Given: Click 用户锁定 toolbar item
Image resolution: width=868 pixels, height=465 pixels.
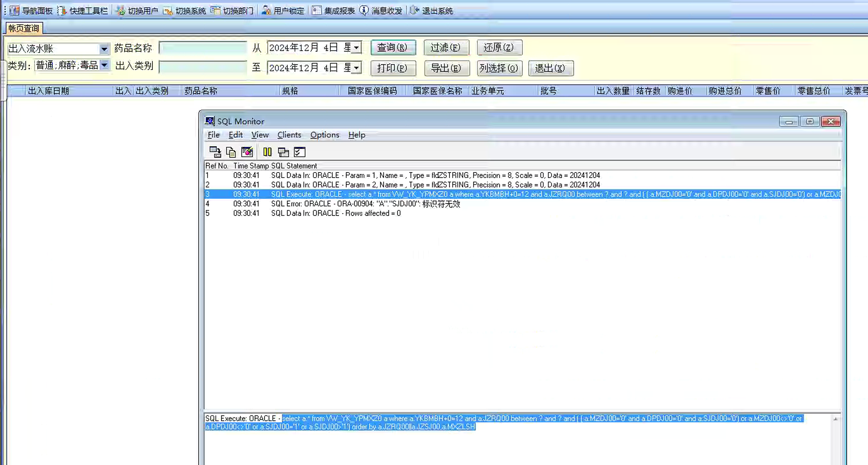Looking at the screenshot, I should pyautogui.click(x=283, y=11).
